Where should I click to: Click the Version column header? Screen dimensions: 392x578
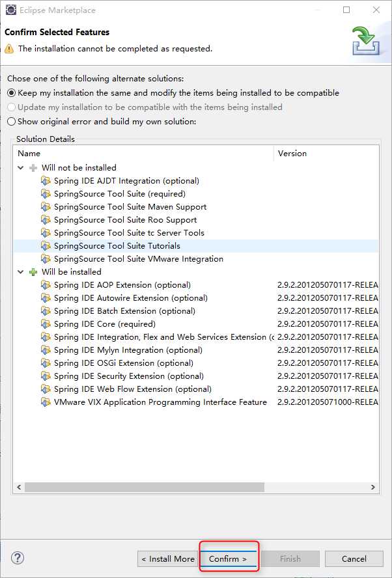click(x=326, y=154)
